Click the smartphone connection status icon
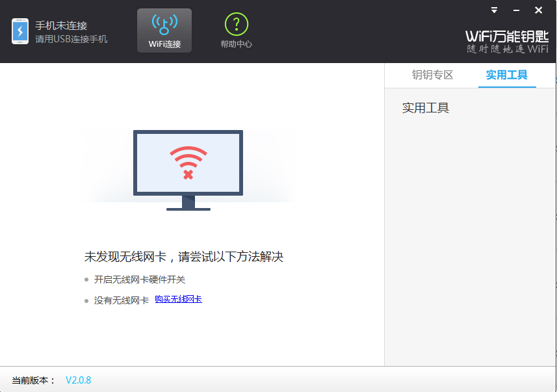 pos(19,30)
